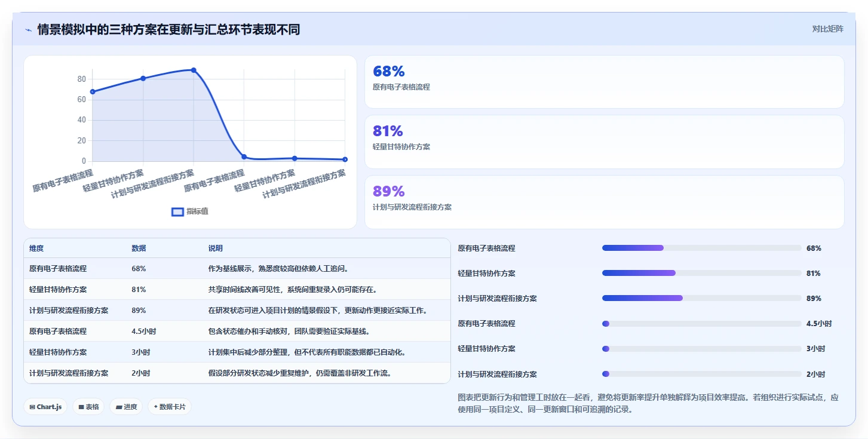Click the description starting with 假设部分研发状态减少重复维护

(x=300, y=373)
